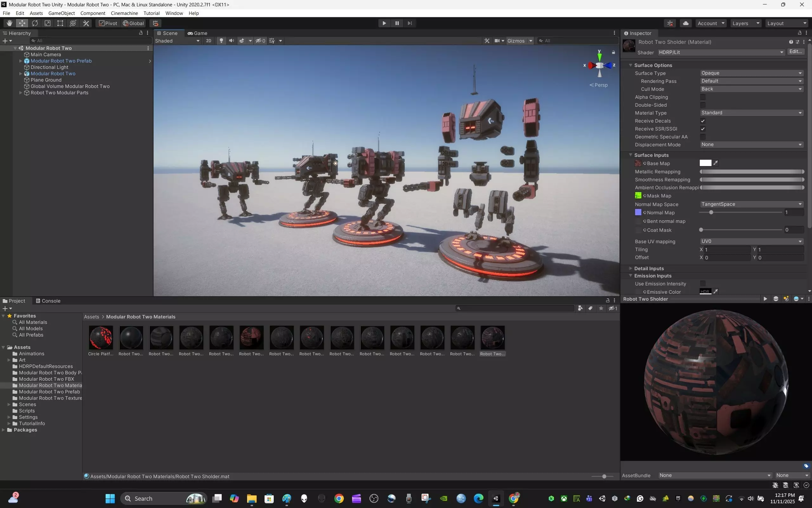Open material preset selector icon
The height and width of the screenshot is (508, 812).
point(798,42)
